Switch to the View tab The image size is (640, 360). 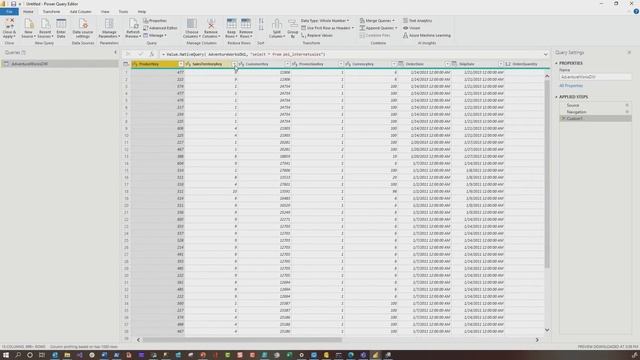105,11
